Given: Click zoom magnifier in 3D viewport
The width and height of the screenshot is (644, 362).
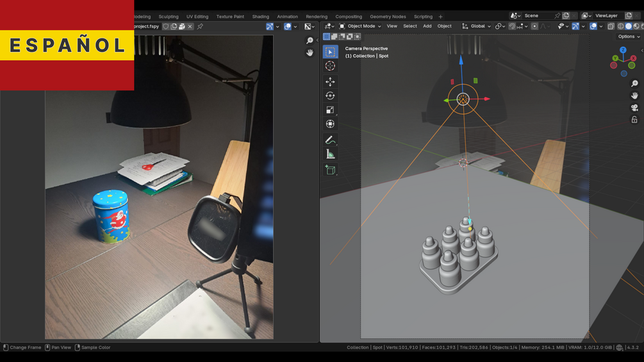Looking at the screenshot, I should pyautogui.click(x=634, y=83).
